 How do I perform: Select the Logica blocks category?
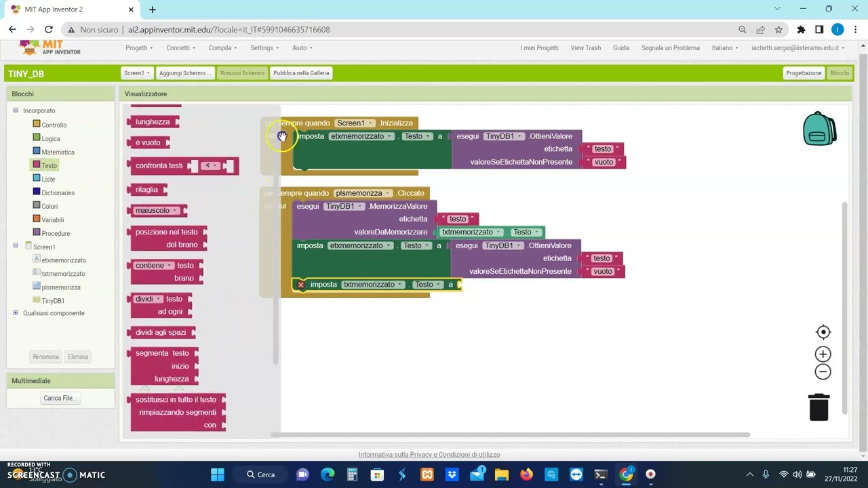pyautogui.click(x=51, y=138)
